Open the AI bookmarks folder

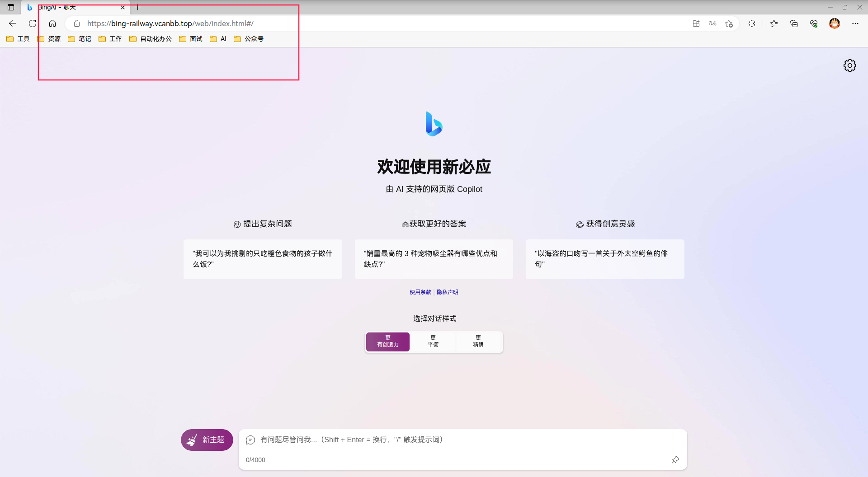(x=218, y=39)
